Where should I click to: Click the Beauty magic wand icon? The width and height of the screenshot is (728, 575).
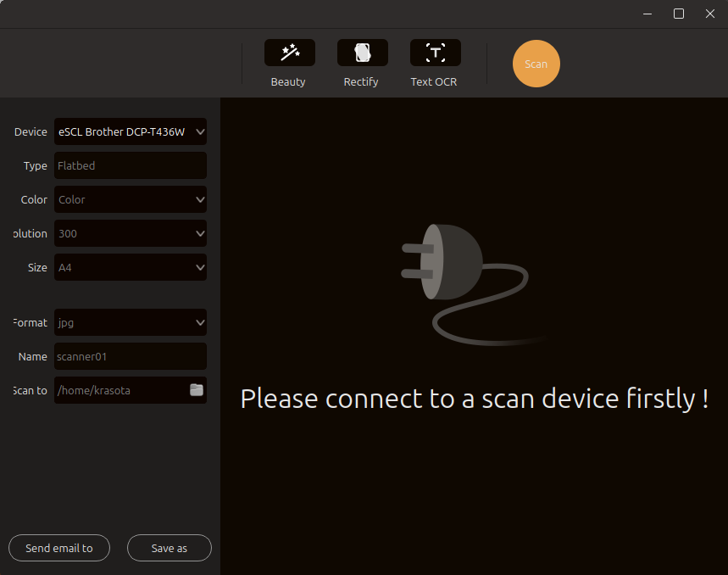[290, 53]
